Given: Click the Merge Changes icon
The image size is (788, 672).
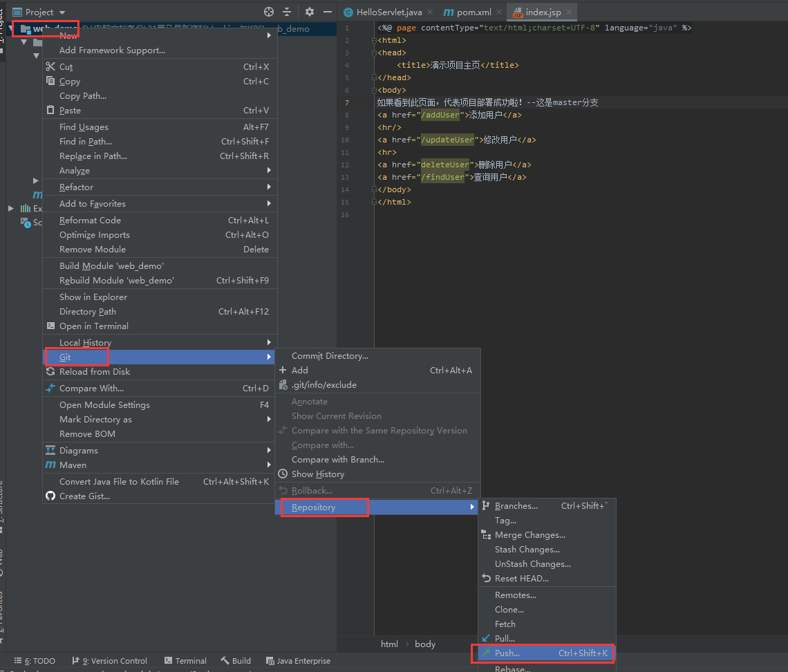Looking at the screenshot, I should pyautogui.click(x=486, y=535).
